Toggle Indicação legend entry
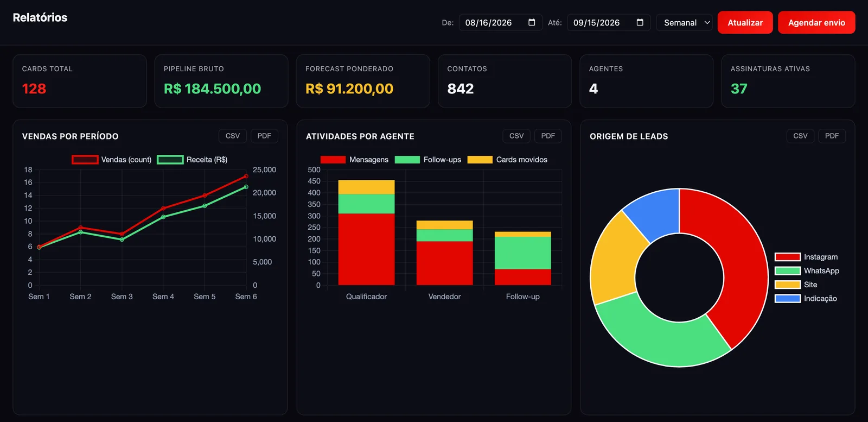The width and height of the screenshot is (868, 422). tap(806, 298)
